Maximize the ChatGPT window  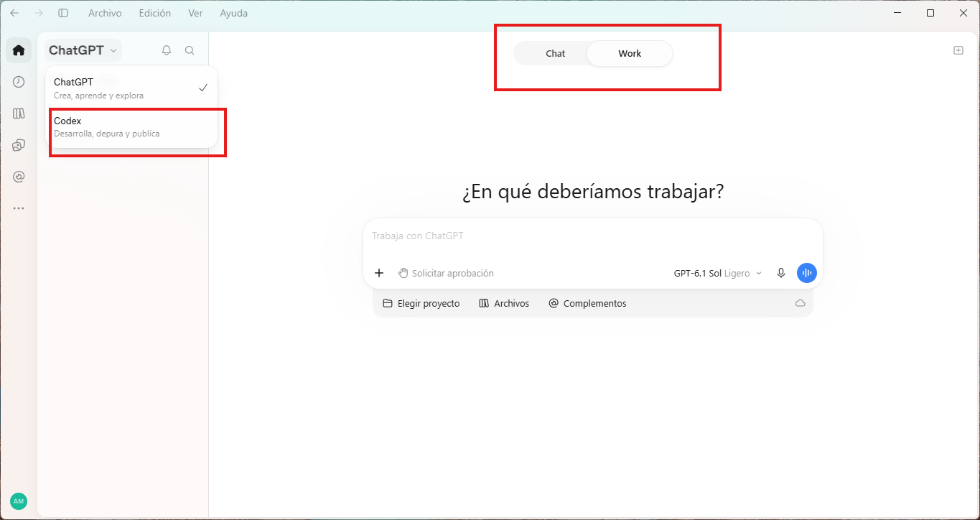point(930,13)
